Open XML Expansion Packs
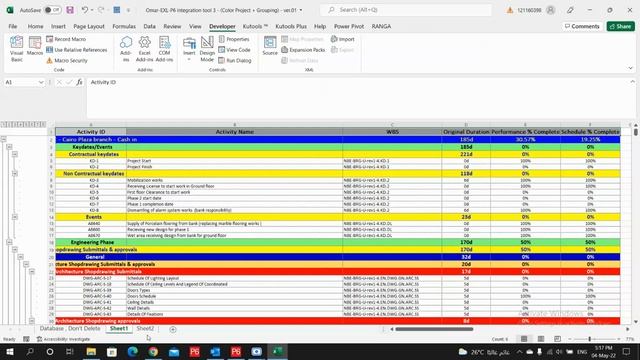The width and height of the screenshot is (640, 360). (x=303, y=50)
